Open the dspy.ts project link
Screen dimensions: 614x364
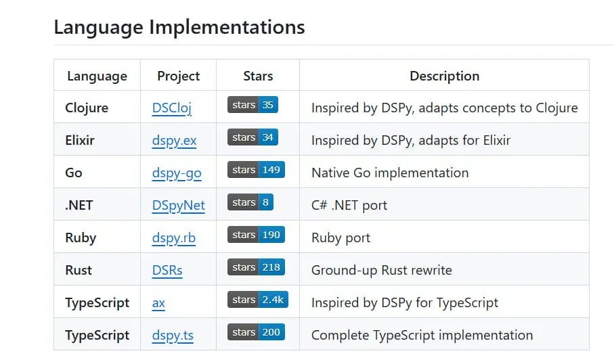point(173,335)
